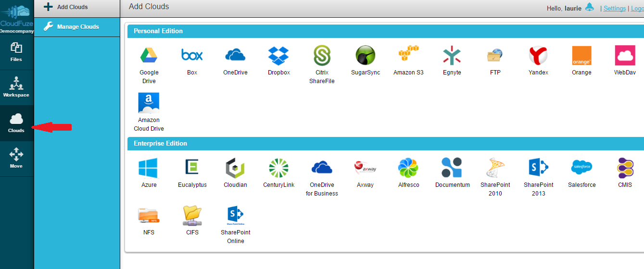Open the Manage Clouds menu item
This screenshot has height=269, width=644.
77,27
